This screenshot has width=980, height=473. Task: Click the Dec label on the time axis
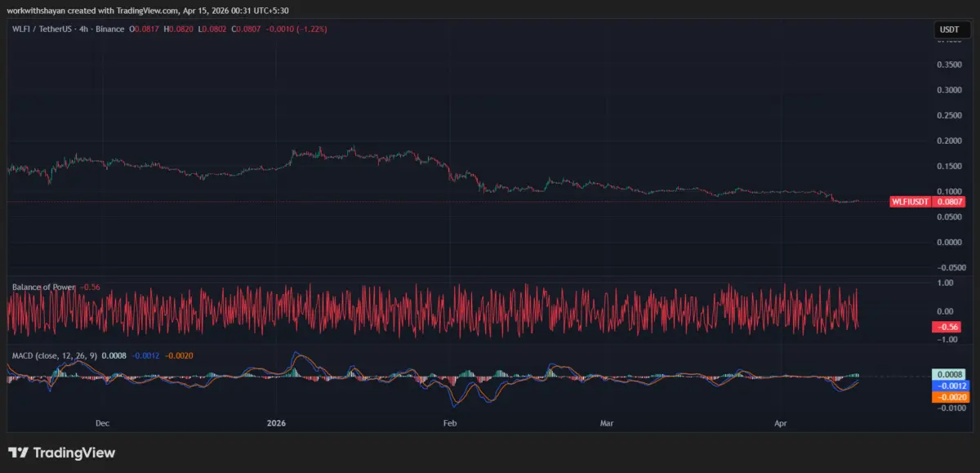pyautogui.click(x=102, y=423)
